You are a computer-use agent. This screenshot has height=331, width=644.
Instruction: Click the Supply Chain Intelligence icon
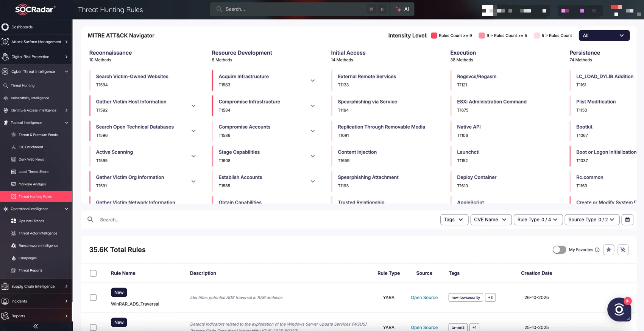[x=5, y=287]
